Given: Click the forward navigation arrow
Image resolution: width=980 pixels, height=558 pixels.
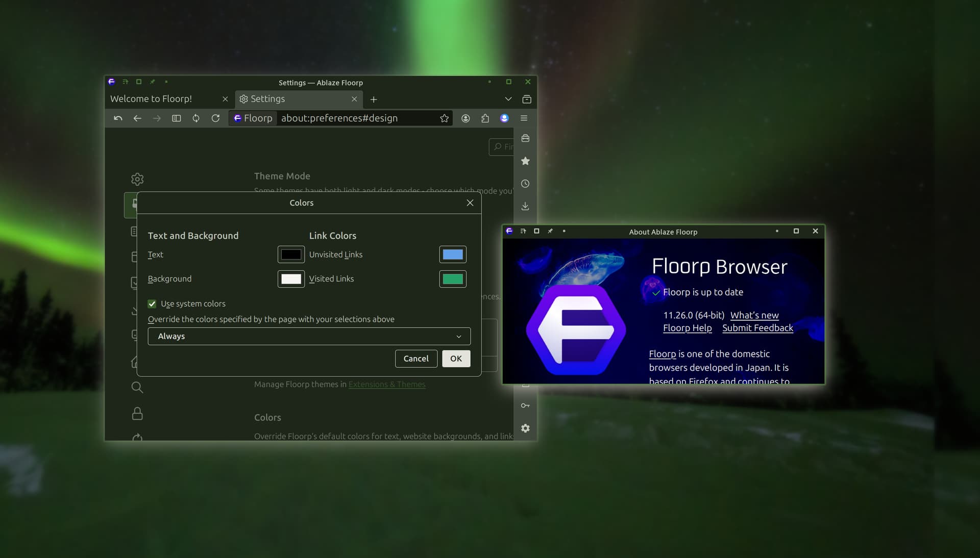Looking at the screenshot, I should tap(157, 118).
